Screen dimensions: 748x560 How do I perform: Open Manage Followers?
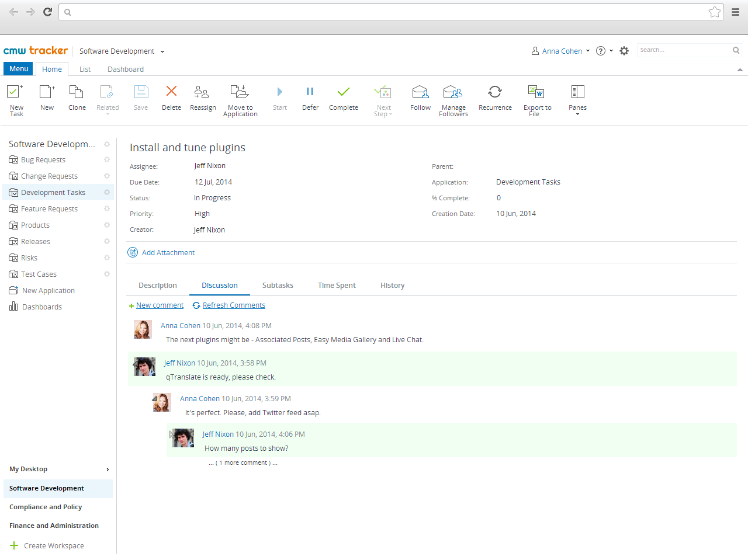tap(453, 92)
